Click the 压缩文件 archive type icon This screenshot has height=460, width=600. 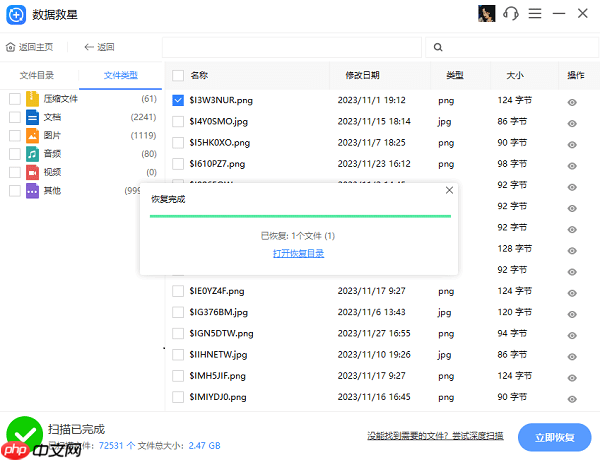click(33, 99)
